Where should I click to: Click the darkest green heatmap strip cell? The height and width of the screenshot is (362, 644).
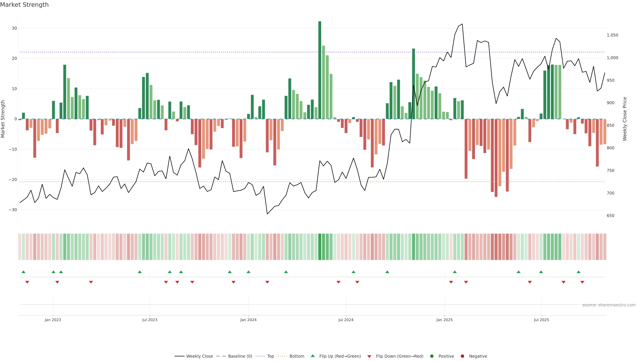coord(320,247)
